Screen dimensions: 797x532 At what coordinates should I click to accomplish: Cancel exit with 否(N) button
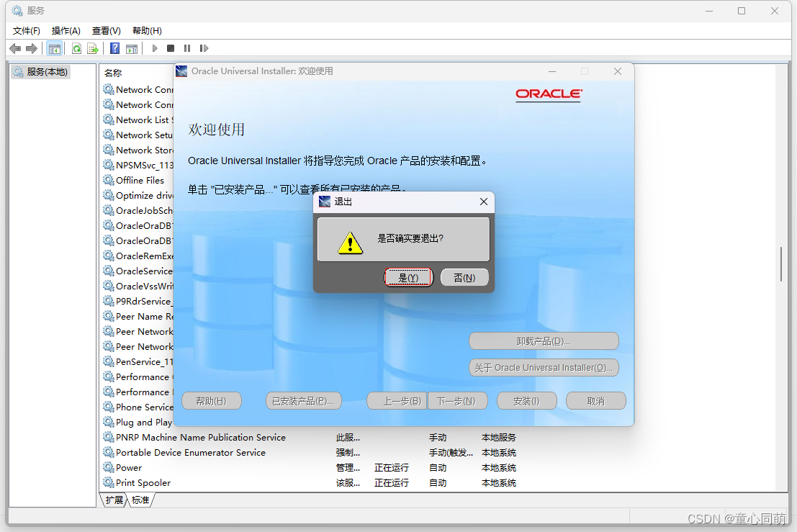click(464, 277)
